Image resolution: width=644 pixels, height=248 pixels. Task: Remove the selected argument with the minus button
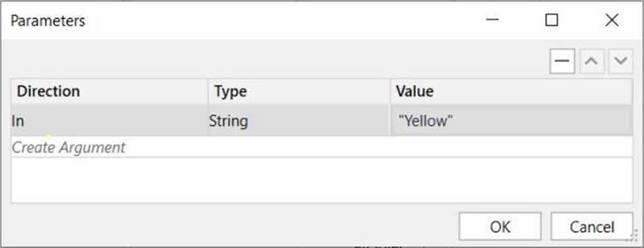(562, 61)
